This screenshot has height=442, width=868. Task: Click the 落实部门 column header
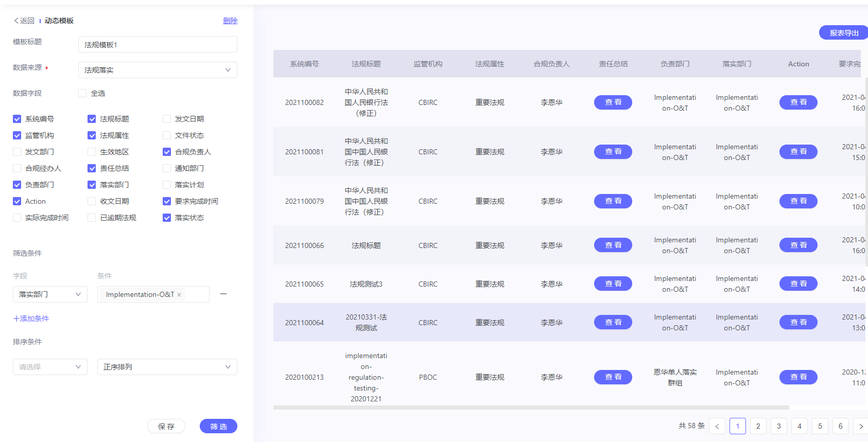coord(737,64)
